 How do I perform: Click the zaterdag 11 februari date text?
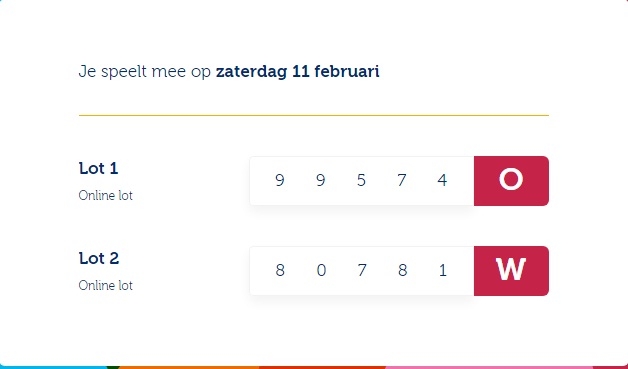pos(298,72)
